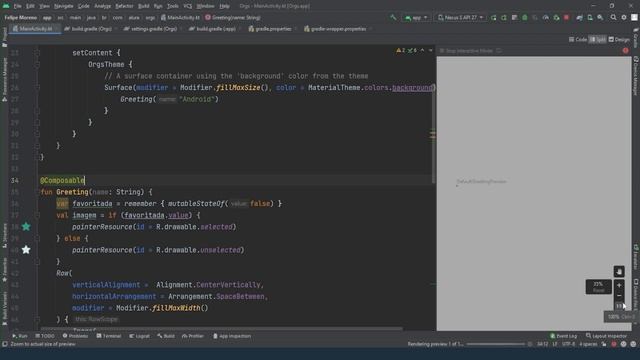Open the Refactor menu
Screen dimensions: 640x360
tap(124, 6)
